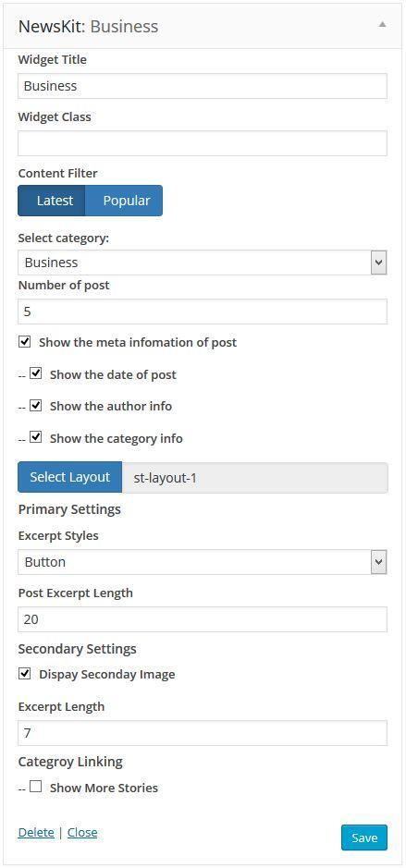Save the widget settings
The width and height of the screenshot is (406, 868).
coord(363,837)
